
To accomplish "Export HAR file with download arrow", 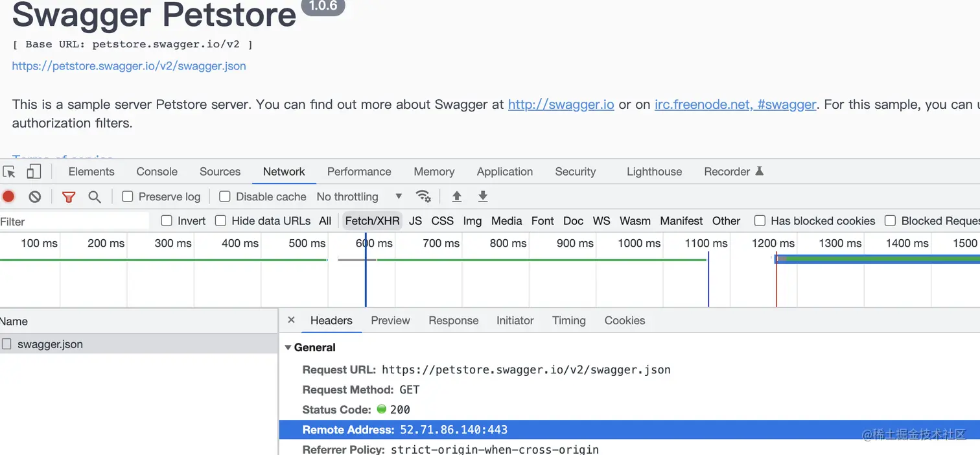I will [483, 196].
